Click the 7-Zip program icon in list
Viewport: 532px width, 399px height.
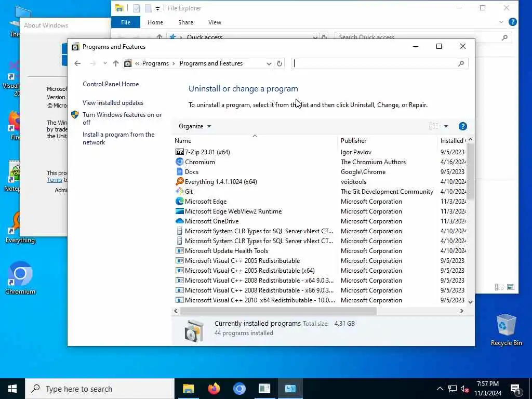[179, 152]
